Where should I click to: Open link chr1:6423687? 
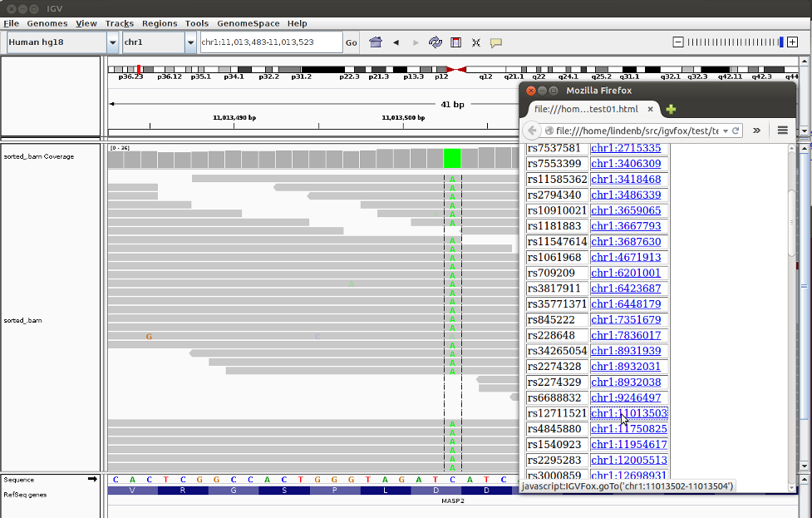(626, 288)
